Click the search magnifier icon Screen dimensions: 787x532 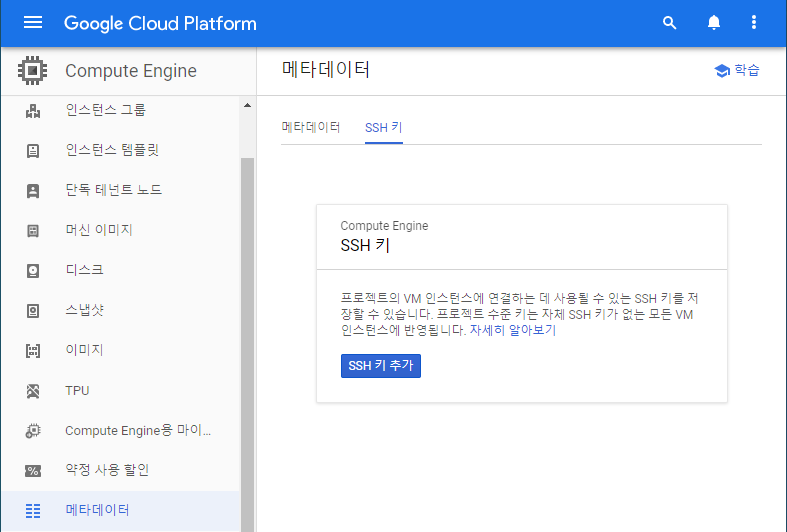point(670,23)
